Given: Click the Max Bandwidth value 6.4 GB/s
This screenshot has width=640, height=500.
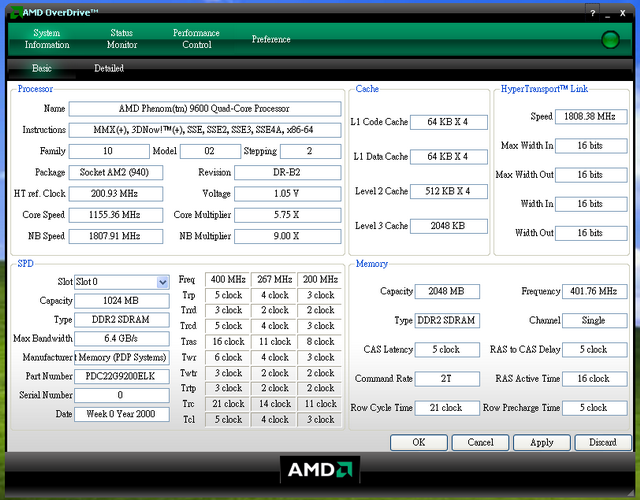Looking at the screenshot, I should coord(122,339).
